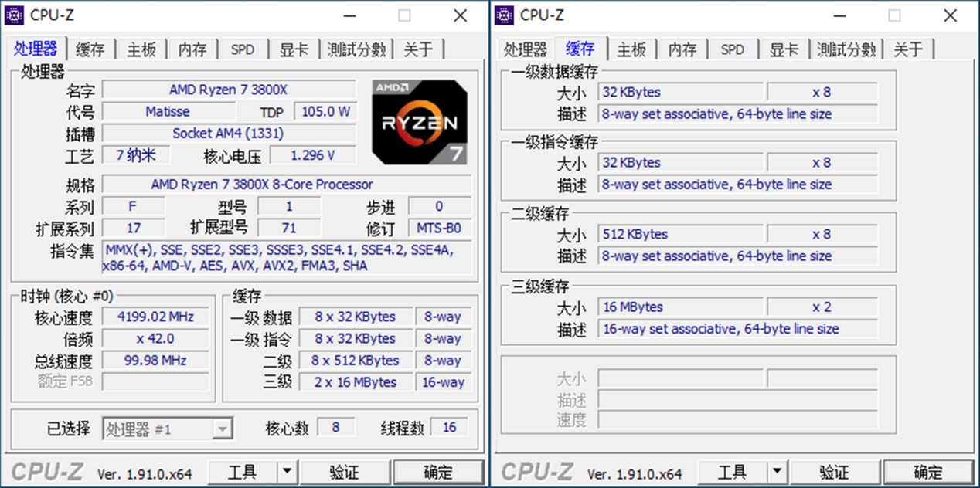Switch to the 缓存 tab in left window
Image resolution: width=980 pixels, height=488 pixels.
(x=90, y=49)
